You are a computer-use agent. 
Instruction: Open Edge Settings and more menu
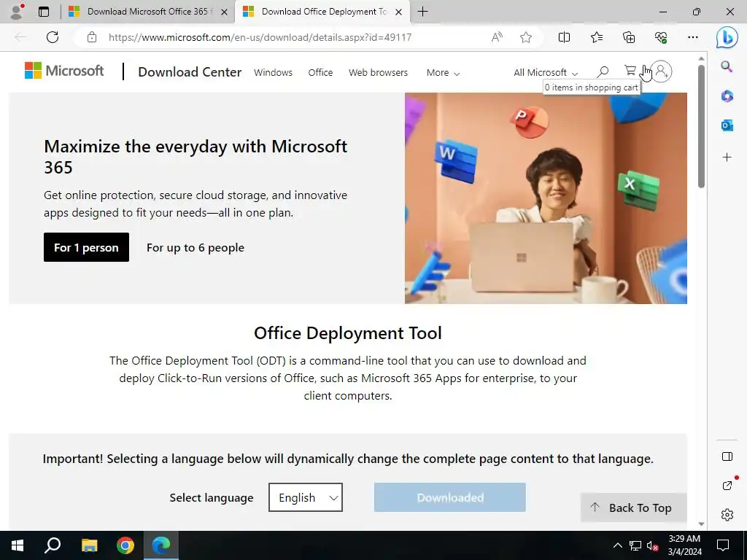pos(693,37)
